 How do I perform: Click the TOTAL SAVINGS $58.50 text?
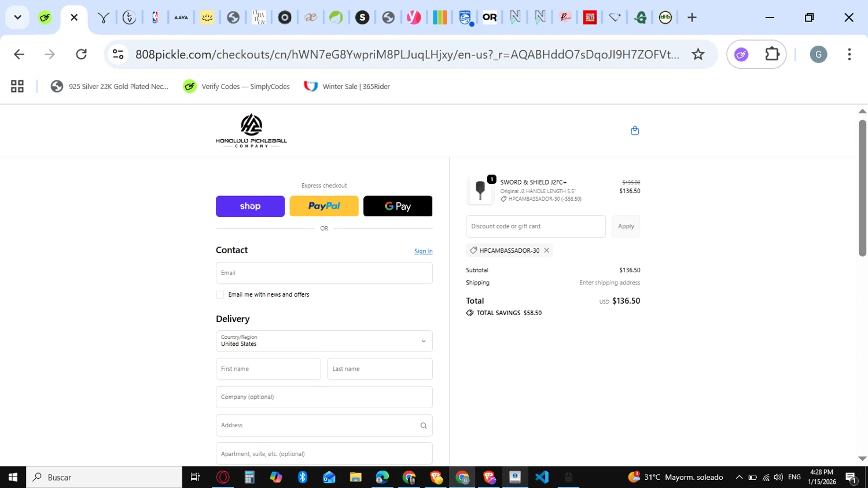(509, 313)
